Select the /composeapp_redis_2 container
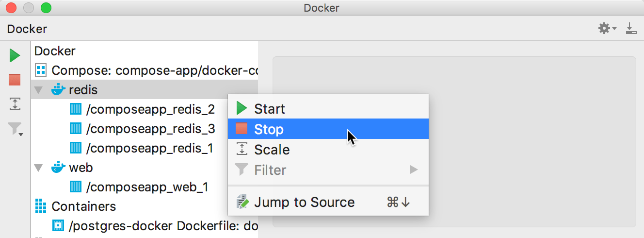Screen dimensions: 644x238 tap(150, 109)
